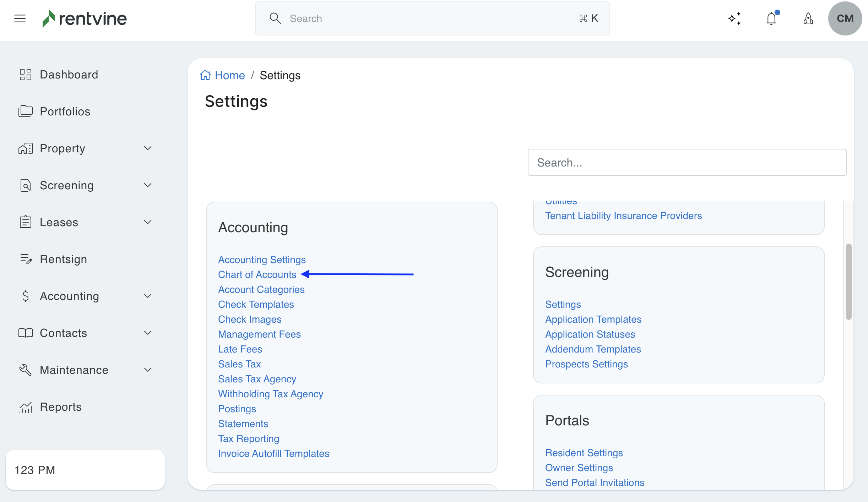868x502 pixels.
Task: Click the Dashboard grid icon
Action: point(26,75)
